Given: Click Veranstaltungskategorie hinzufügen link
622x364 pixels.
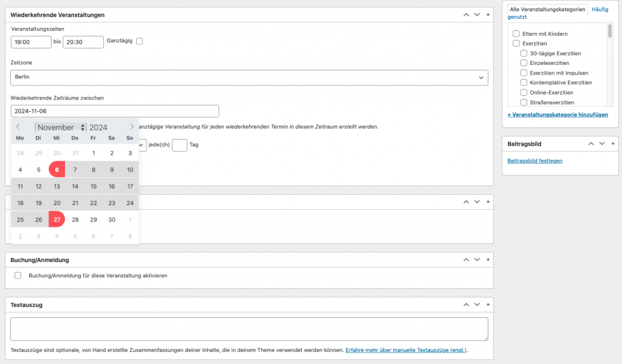Looking at the screenshot, I should (x=558, y=114).
